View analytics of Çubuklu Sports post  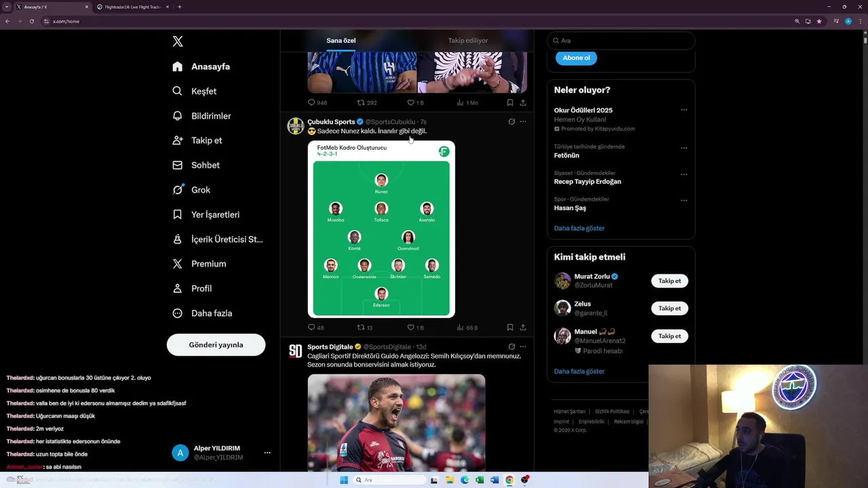tap(460, 327)
